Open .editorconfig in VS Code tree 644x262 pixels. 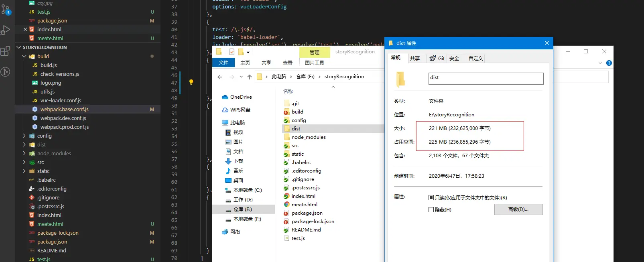[x=52, y=189]
